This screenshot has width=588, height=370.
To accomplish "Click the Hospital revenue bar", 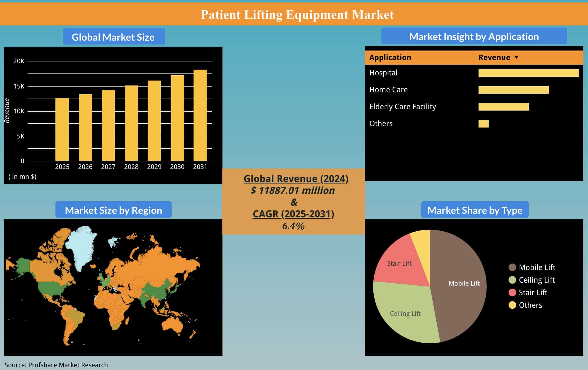I will 528,73.
